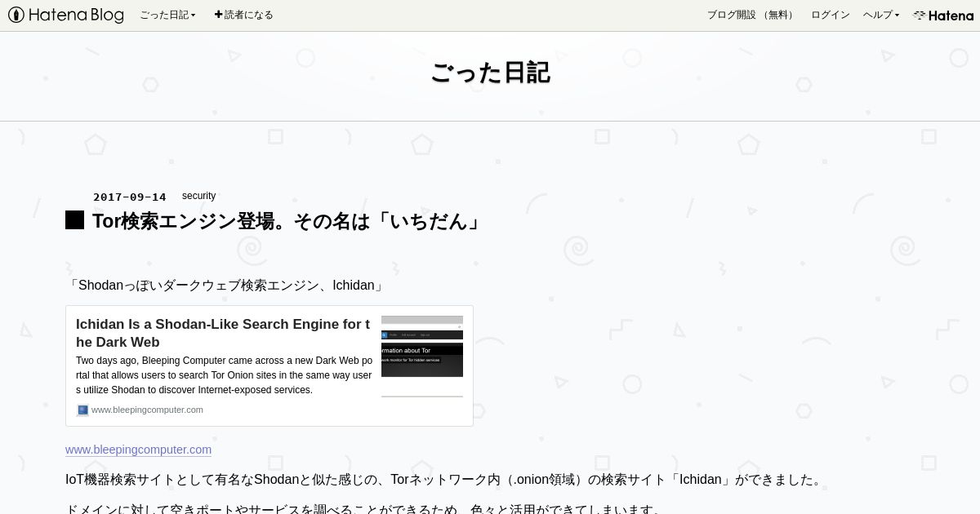Select the security category tag
The height and width of the screenshot is (514, 980).
(198, 196)
